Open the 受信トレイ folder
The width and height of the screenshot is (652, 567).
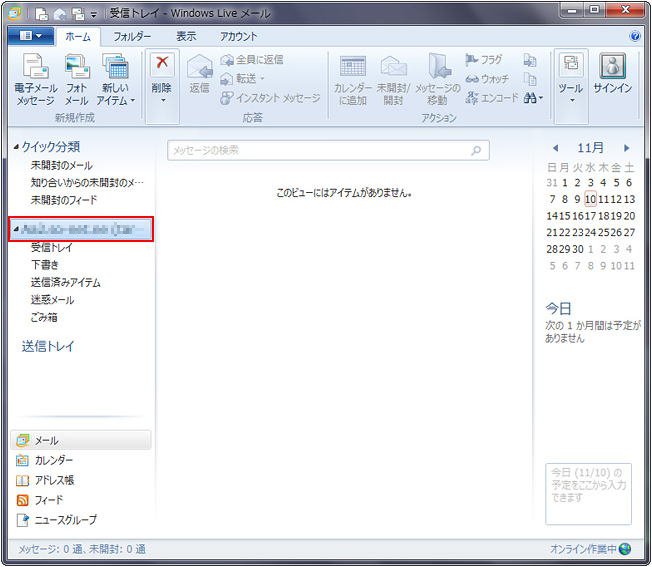click(52, 248)
